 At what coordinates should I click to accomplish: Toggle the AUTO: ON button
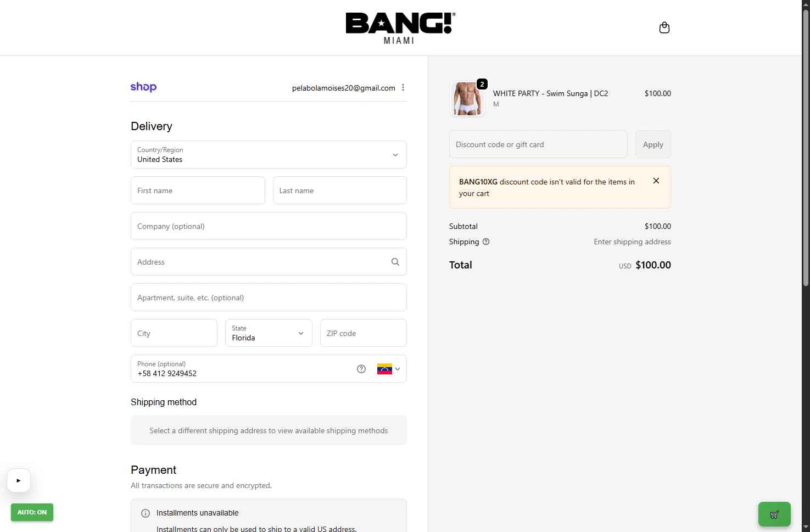[x=32, y=512]
